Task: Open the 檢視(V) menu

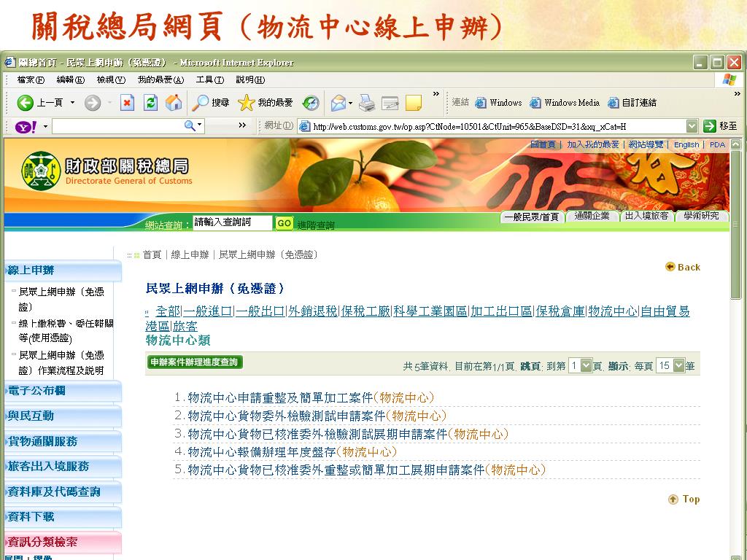Action: 111,79
